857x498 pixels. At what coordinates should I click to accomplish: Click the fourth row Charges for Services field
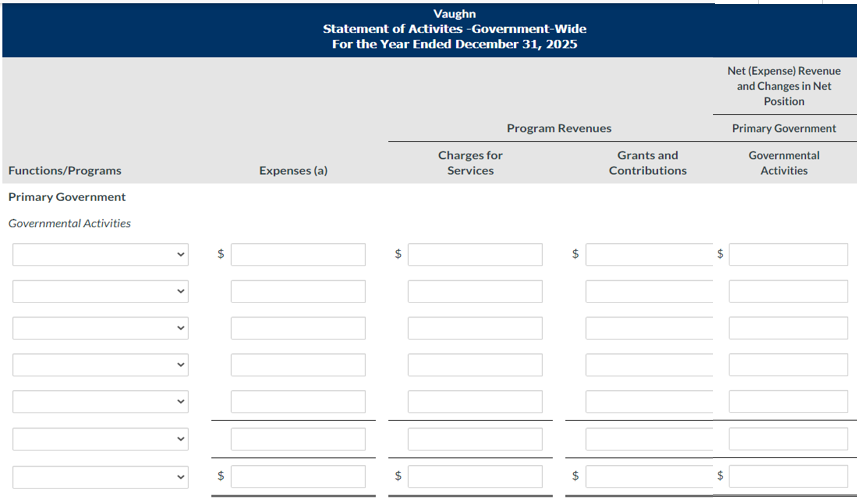tap(476, 365)
